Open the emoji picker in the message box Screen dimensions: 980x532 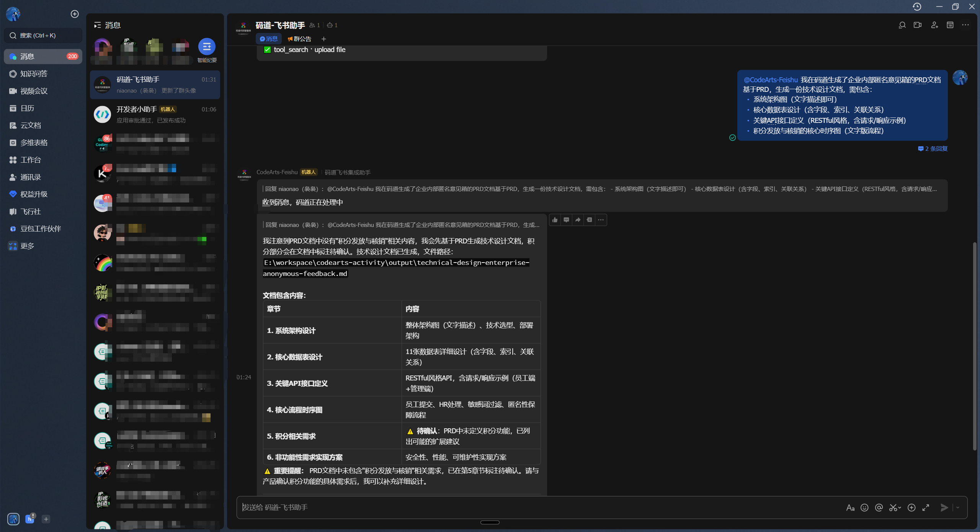coord(864,508)
